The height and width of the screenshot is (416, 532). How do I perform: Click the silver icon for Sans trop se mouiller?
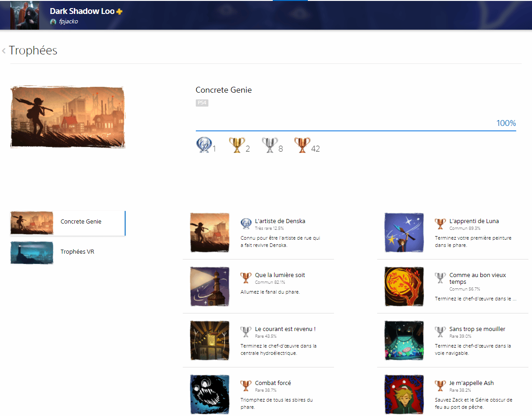(440, 331)
